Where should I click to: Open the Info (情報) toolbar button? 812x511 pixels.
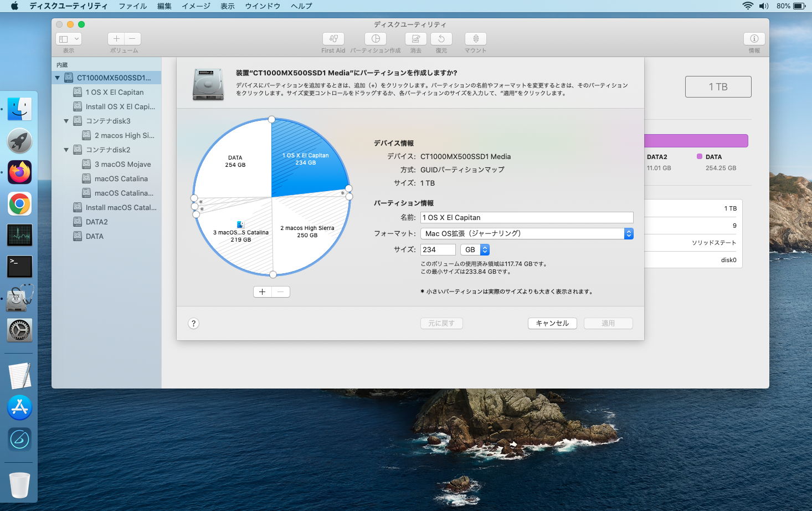point(754,39)
